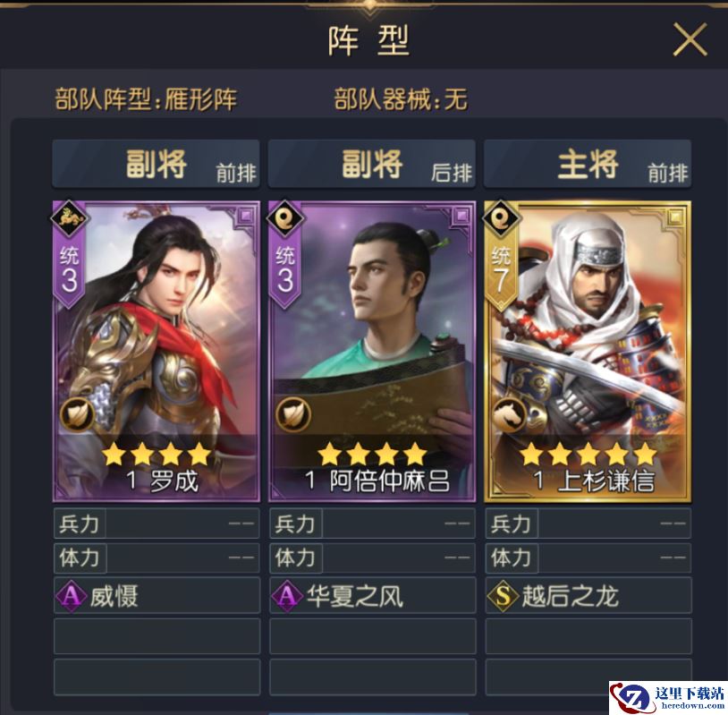Click the 兵力 bar under 上杉谦信
Screen dimensions: 728x715
[x=588, y=523]
